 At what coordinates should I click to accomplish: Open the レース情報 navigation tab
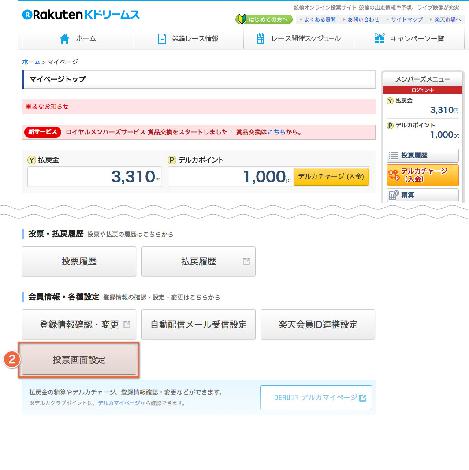(188, 39)
